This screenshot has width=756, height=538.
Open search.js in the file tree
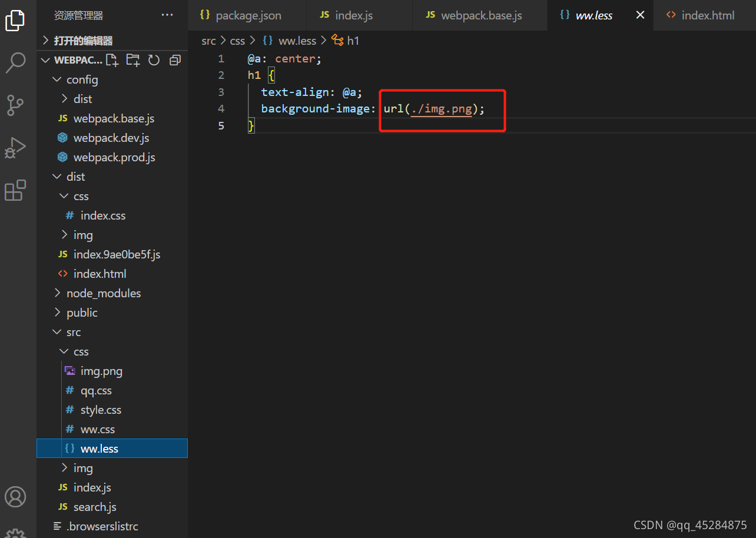112,507
